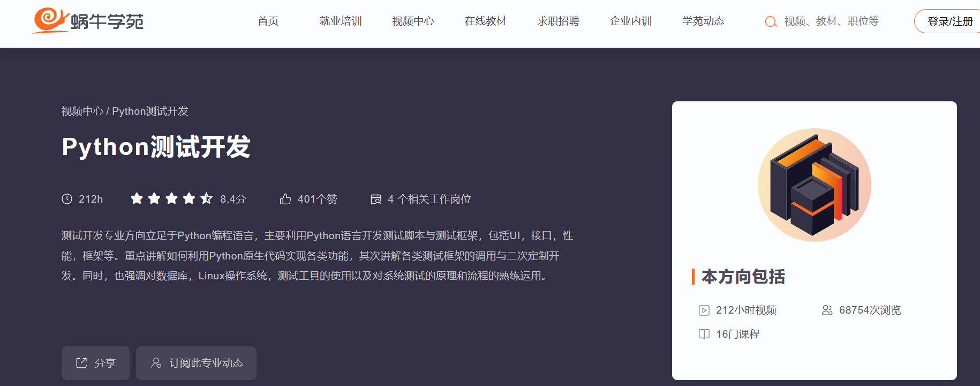Viewport: 980px width, 386px height.
Task: Click the 68754次浏览 view count
Action: pos(870,310)
